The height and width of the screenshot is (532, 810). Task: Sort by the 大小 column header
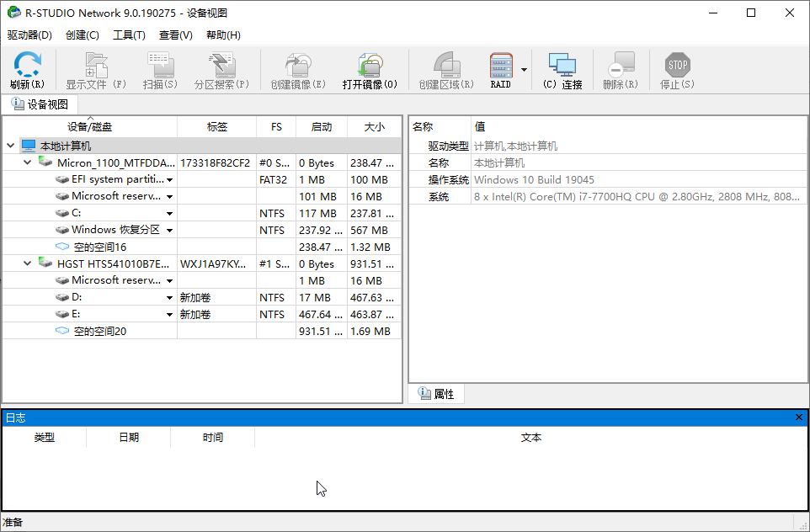(375, 127)
